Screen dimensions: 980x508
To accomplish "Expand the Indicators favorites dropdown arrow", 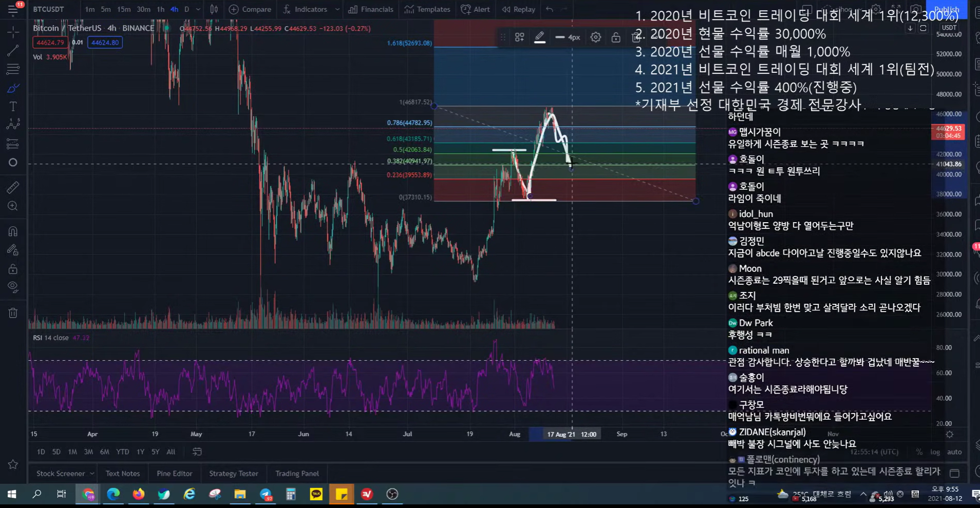I will (x=337, y=9).
